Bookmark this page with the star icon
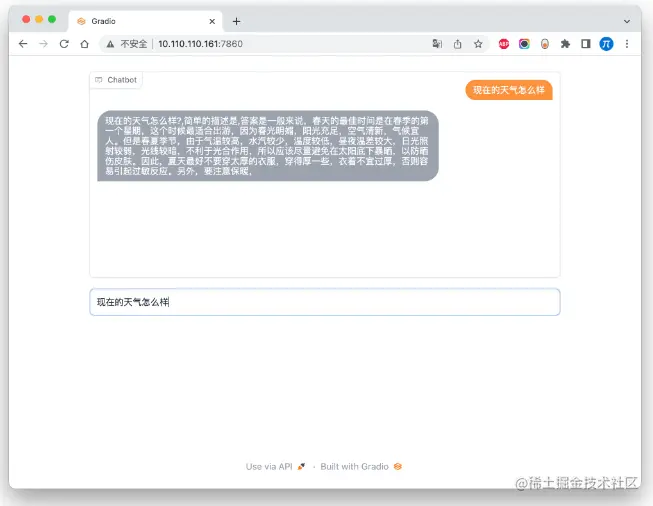The image size is (653, 506). [x=478, y=44]
